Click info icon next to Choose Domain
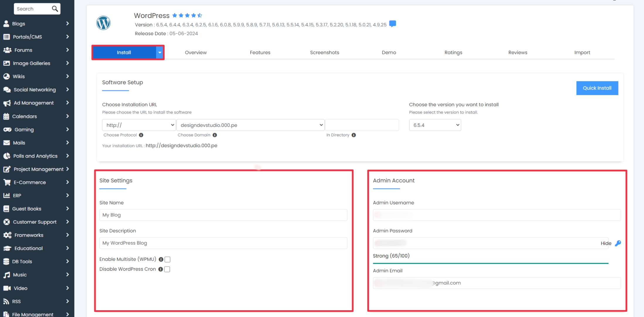This screenshot has width=644, height=317. click(215, 135)
